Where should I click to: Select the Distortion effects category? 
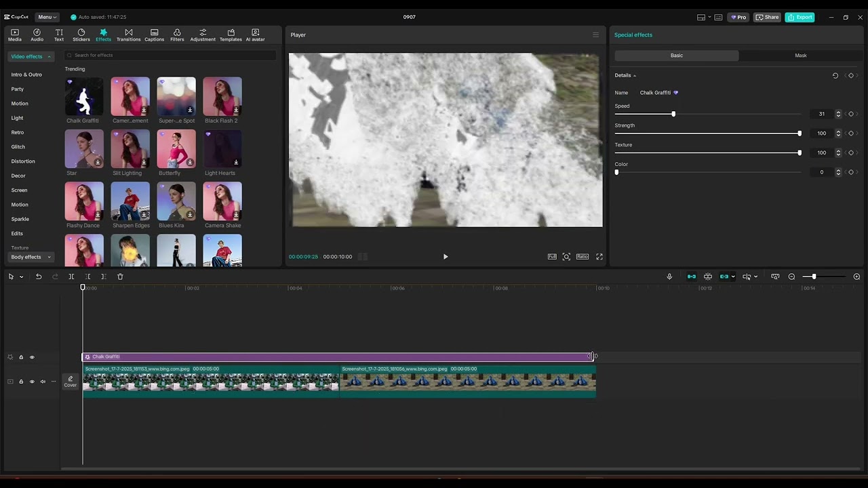tap(23, 161)
